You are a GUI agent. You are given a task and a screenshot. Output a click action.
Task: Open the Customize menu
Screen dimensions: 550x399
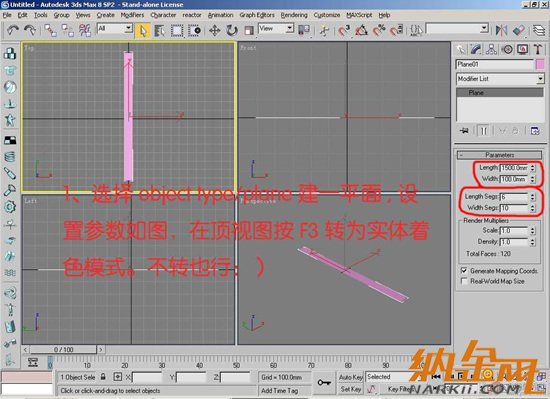tap(327, 15)
